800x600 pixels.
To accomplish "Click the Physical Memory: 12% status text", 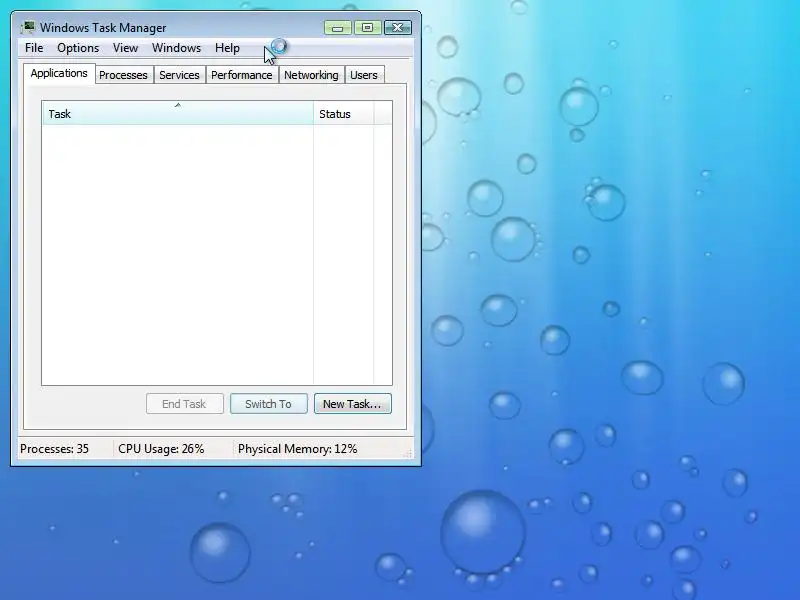I will [x=297, y=449].
